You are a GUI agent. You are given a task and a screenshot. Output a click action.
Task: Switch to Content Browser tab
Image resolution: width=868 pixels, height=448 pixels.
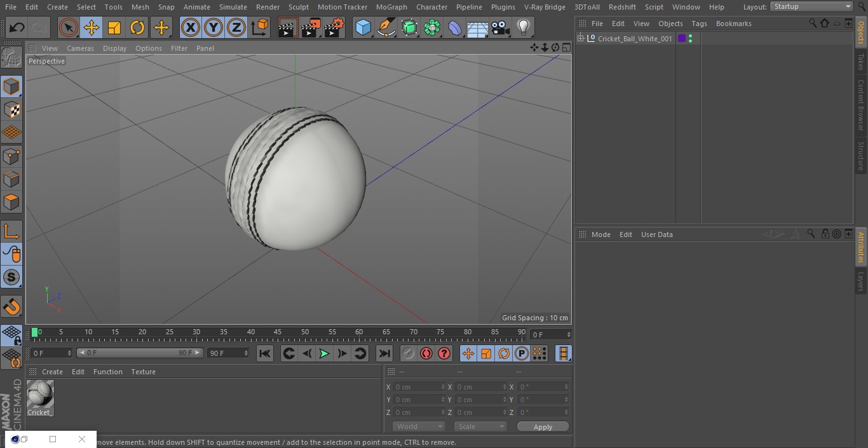click(x=861, y=104)
